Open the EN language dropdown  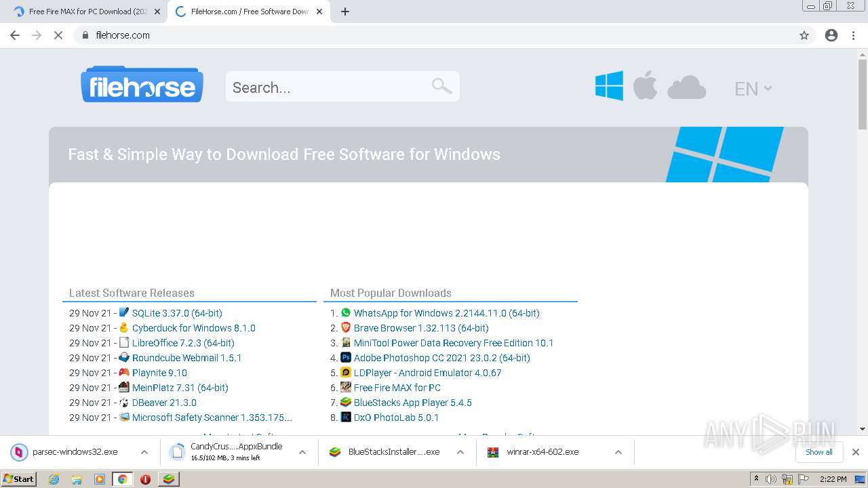pos(753,89)
